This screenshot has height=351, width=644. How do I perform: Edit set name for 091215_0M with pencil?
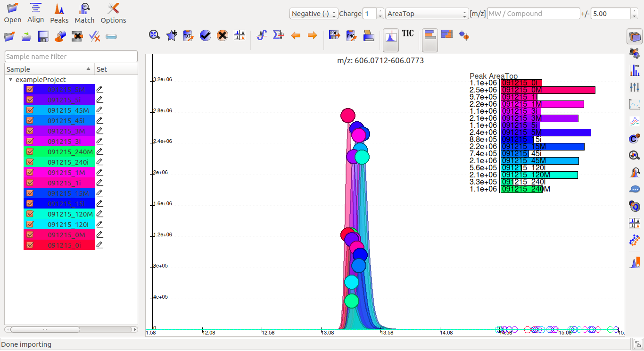(99, 234)
